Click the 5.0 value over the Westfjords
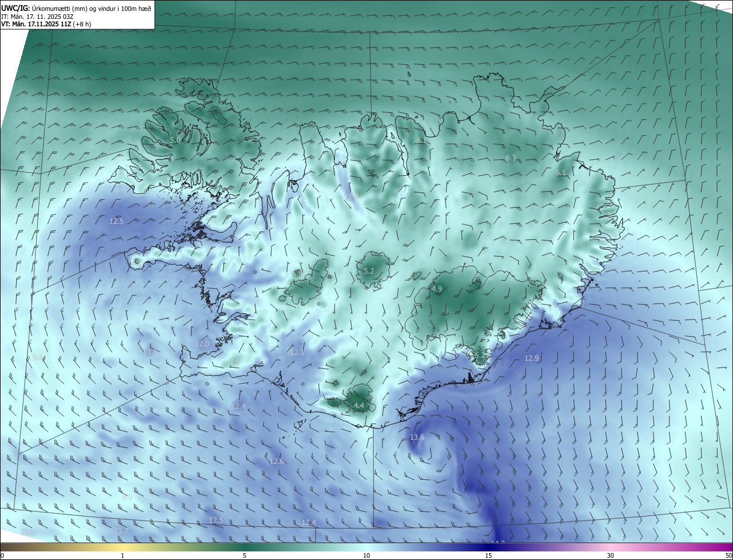 tap(175, 140)
